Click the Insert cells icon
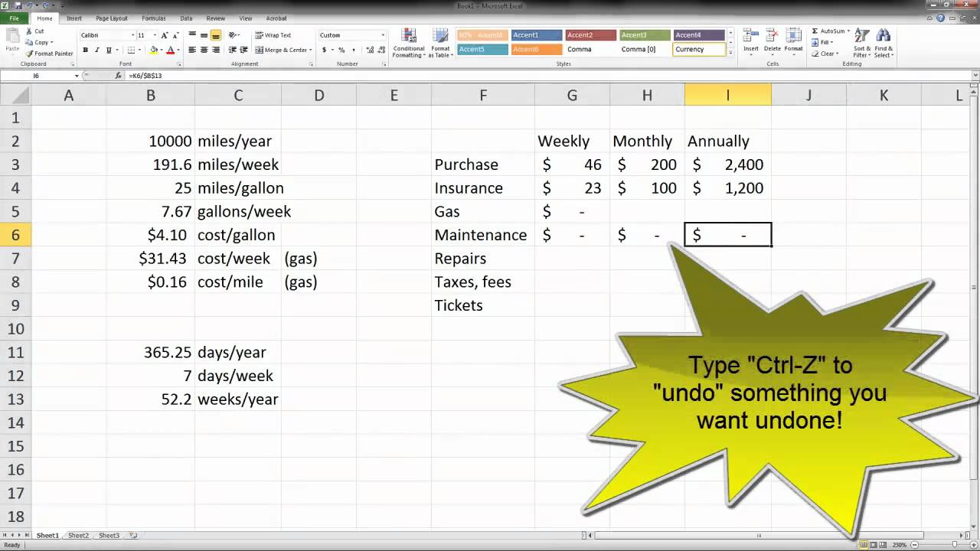Screen dimensions: 980x551 coord(751,42)
